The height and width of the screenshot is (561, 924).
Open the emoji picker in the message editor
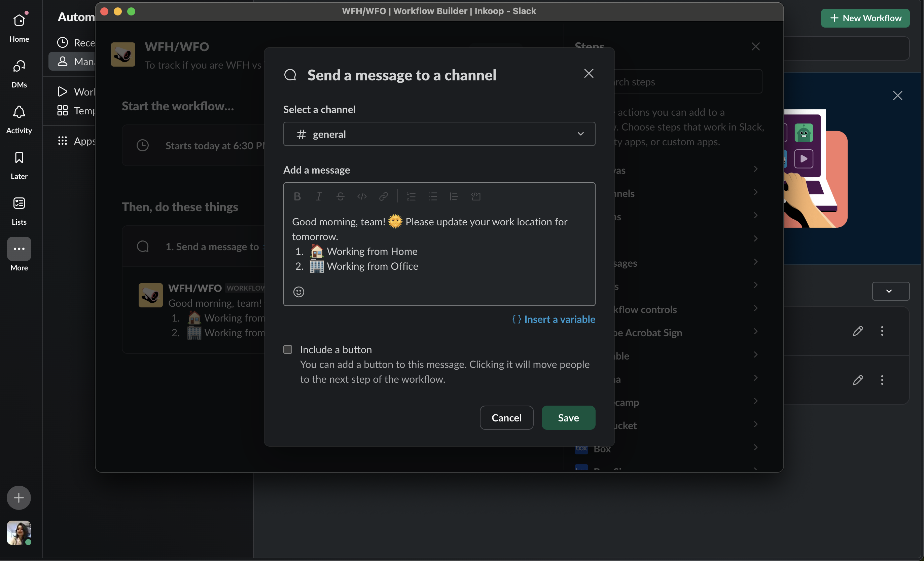pyautogui.click(x=298, y=292)
